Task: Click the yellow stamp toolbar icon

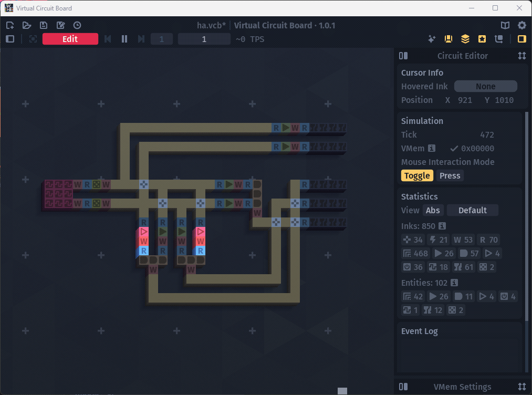Action: (x=448, y=39)
